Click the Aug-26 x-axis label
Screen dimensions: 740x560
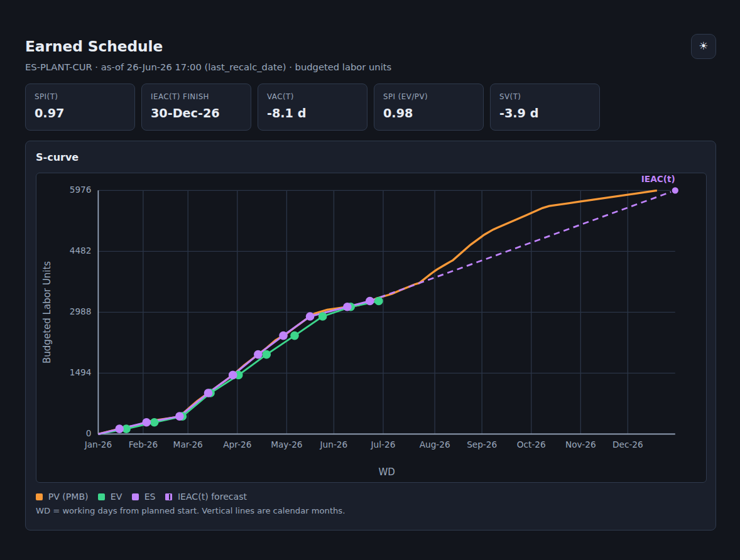click(x=435, y=444)
